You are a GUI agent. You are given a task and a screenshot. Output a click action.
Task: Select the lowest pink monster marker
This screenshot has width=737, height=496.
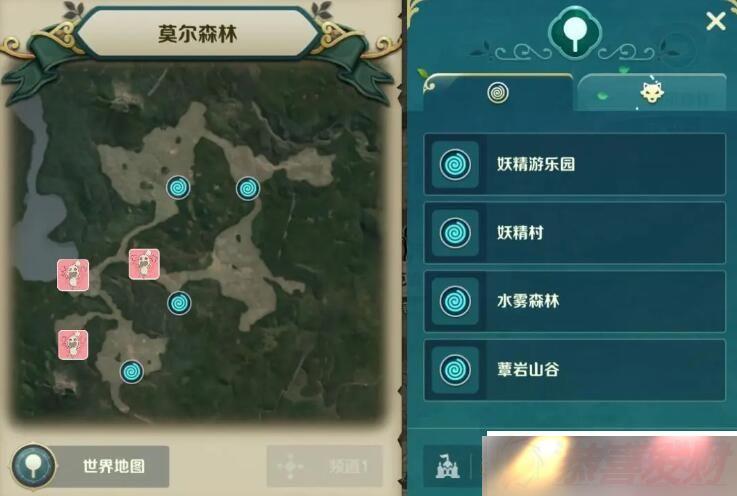coord(73,345)
